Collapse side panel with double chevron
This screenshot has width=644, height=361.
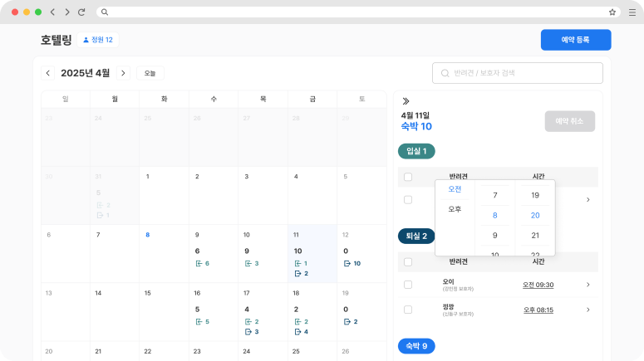pyautogui.click(x=406, y=101)
